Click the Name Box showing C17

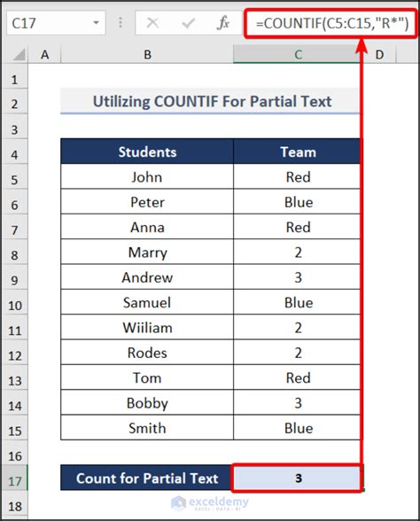tap(56, 23)
